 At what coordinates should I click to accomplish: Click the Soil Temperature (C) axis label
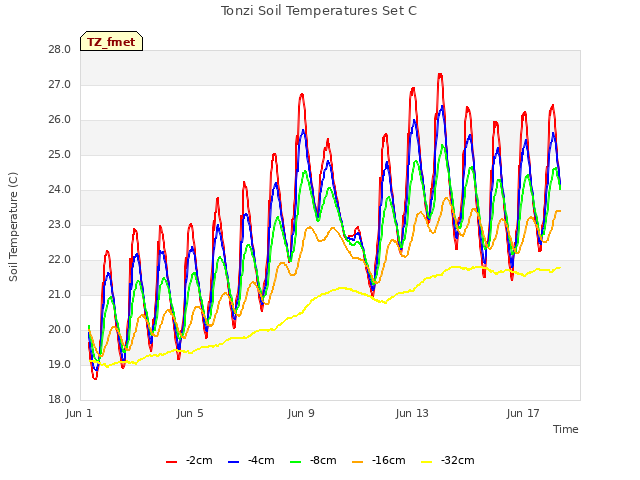pos(13,227)
